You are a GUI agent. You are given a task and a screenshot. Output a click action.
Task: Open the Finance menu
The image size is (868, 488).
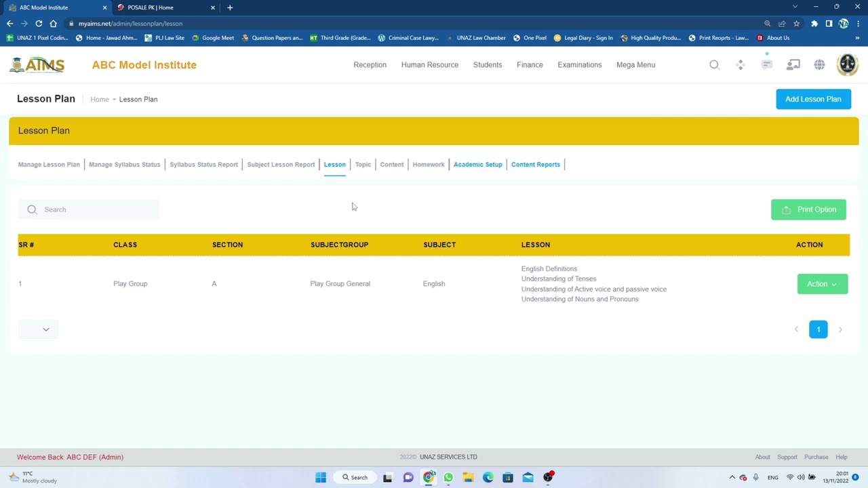[x=530, y=65]
